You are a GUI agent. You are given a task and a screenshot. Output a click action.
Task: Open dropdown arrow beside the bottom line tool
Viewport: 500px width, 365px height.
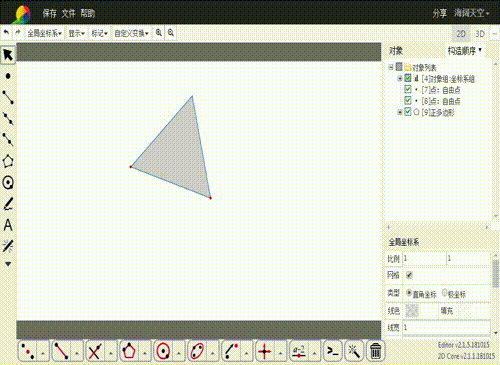77,352
